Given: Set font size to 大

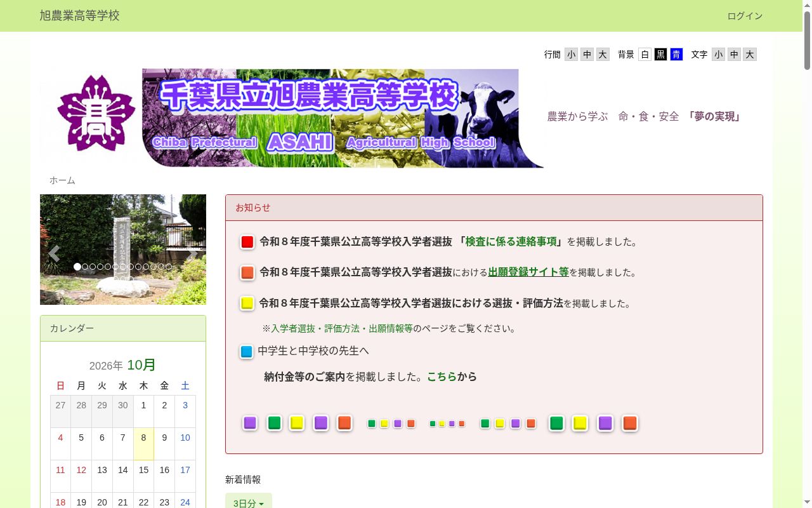Looking at the screenshot, I should [750, 55].
